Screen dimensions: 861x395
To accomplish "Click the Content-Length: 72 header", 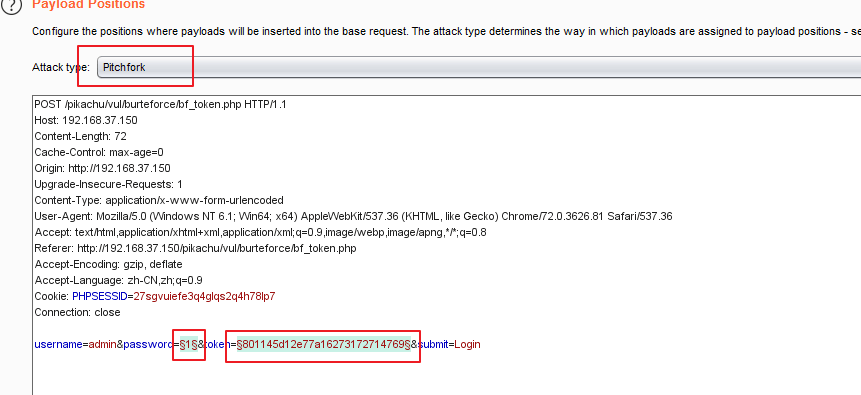I will 81,136.
